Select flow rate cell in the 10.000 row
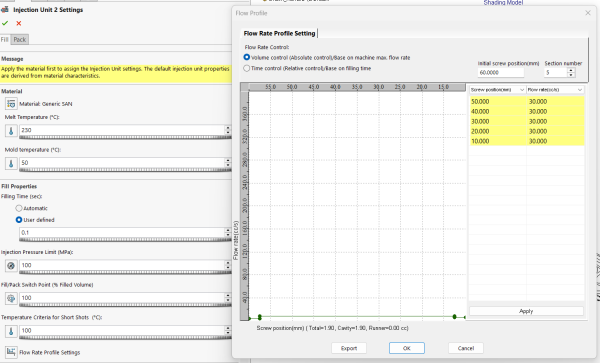The width and height of the screenshot is (600, 363). pyautogui.click(x=556, y=141)
